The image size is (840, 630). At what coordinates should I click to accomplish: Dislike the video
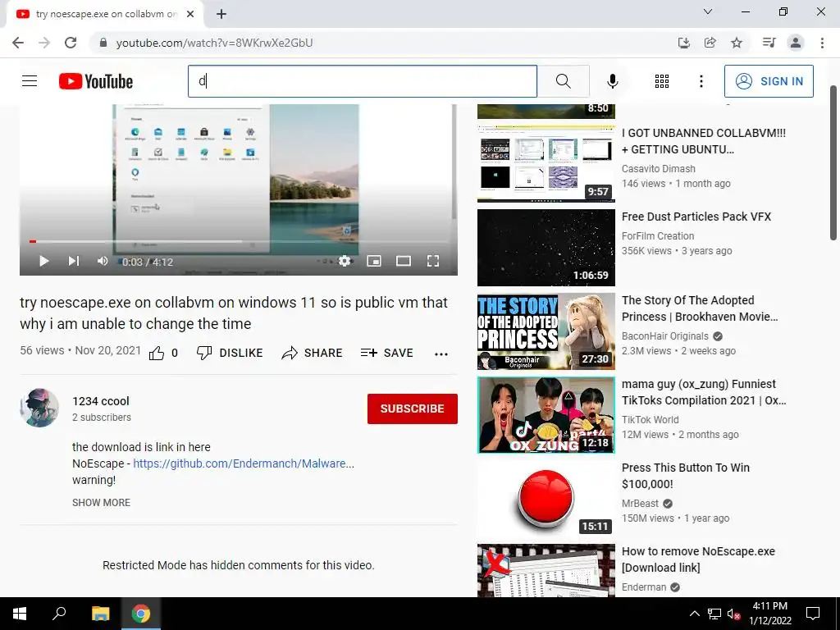[x=230, y=353]
